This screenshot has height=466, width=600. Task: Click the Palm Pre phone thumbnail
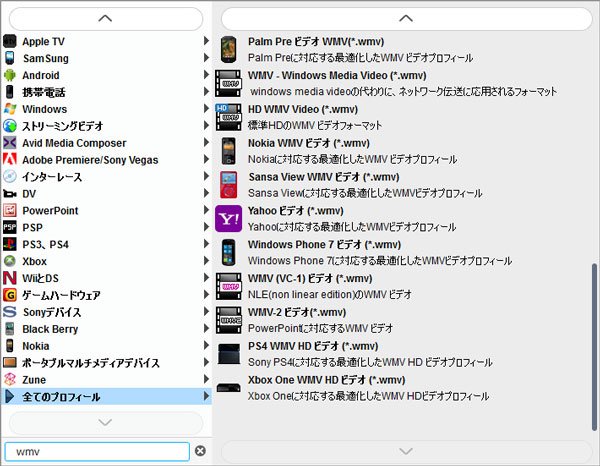point(228,49)
